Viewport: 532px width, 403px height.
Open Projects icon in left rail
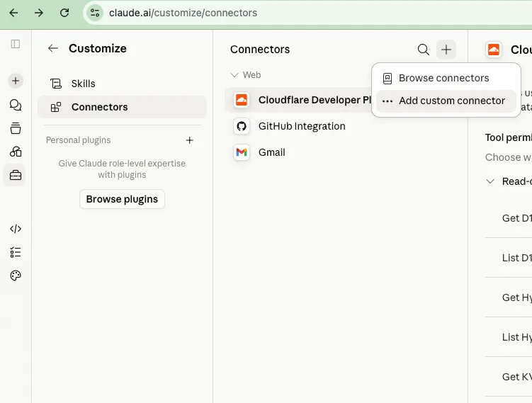coord(16,128)
